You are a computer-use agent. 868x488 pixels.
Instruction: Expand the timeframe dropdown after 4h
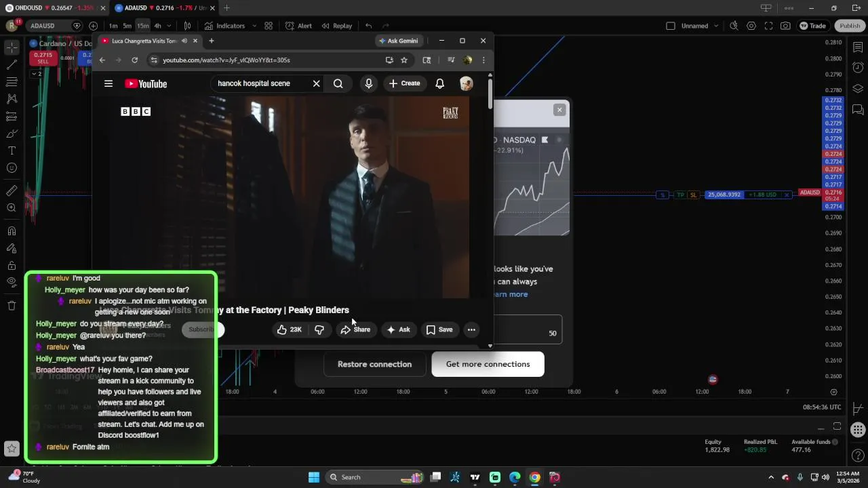169,26
